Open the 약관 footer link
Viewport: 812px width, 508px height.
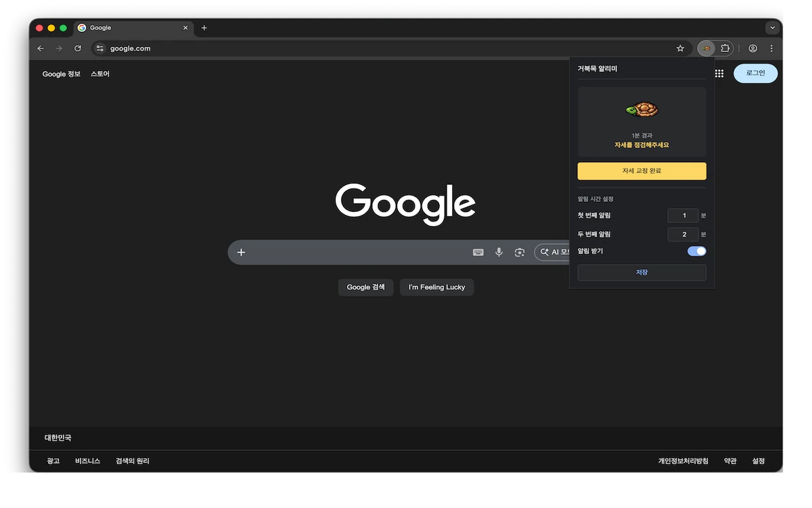click(x=730, y=461)
